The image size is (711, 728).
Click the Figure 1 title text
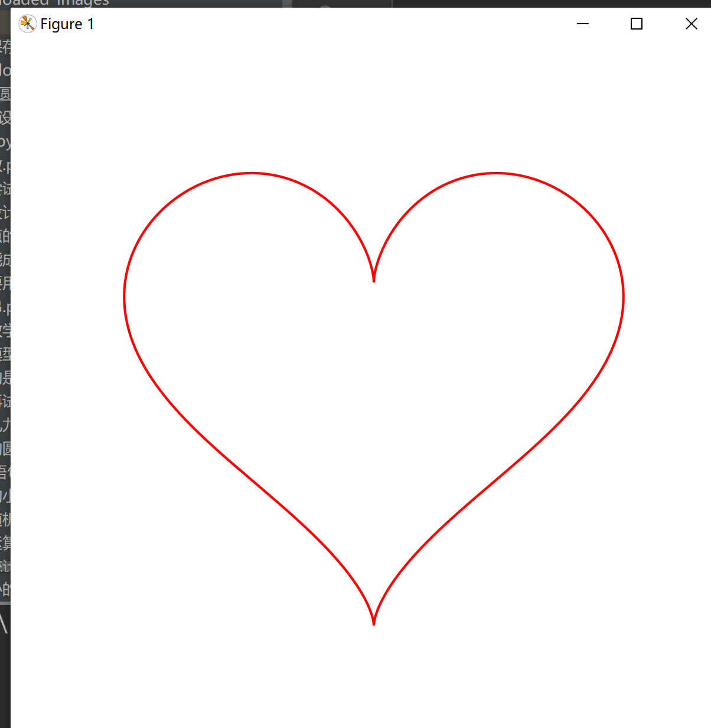[67, 24]
